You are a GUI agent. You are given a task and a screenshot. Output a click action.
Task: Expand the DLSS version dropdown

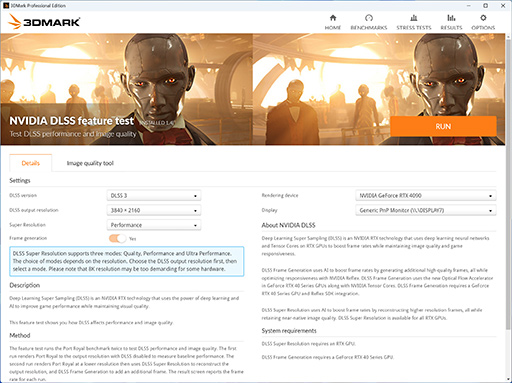point(154,195)
